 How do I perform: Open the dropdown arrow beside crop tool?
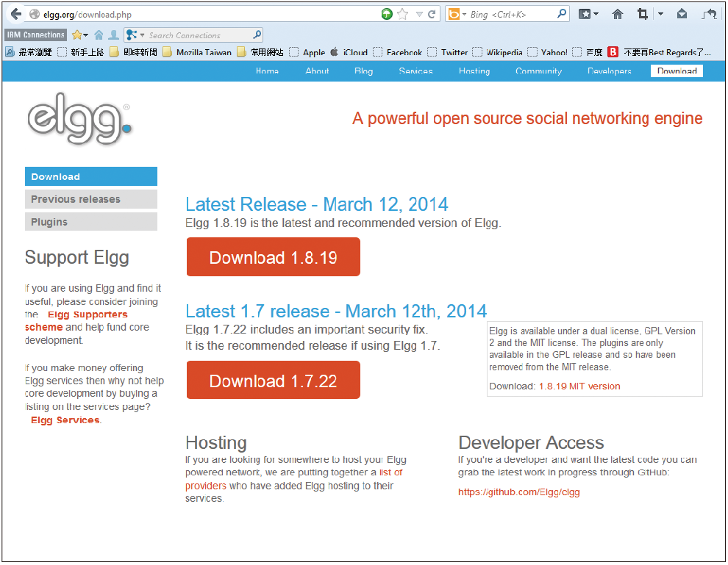(660, 15)
